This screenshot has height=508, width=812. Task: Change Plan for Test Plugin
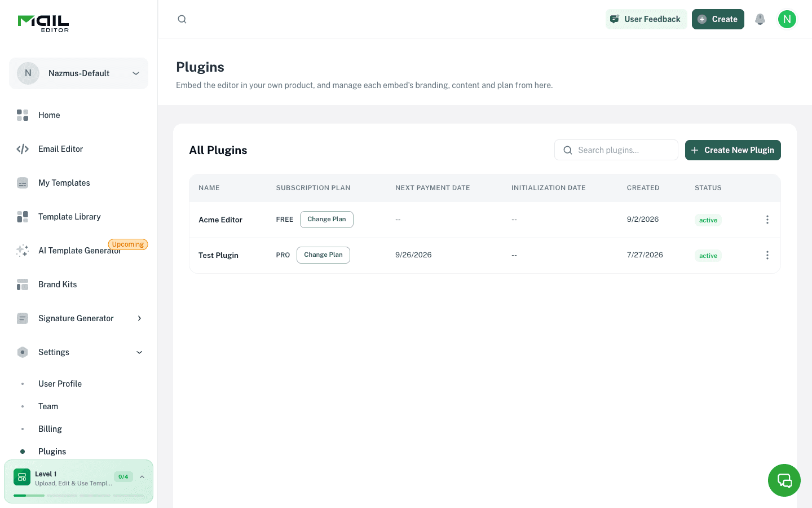click(x=323, y=255)
